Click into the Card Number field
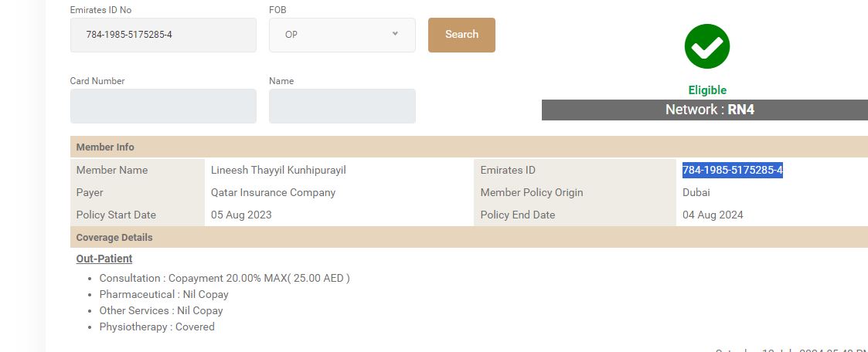 [163, 106]
